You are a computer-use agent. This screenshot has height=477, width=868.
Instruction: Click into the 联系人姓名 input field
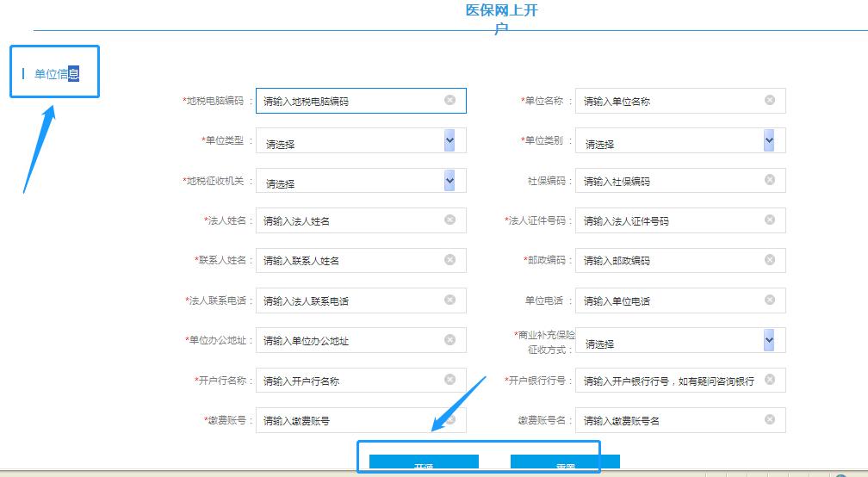[361, 260]
